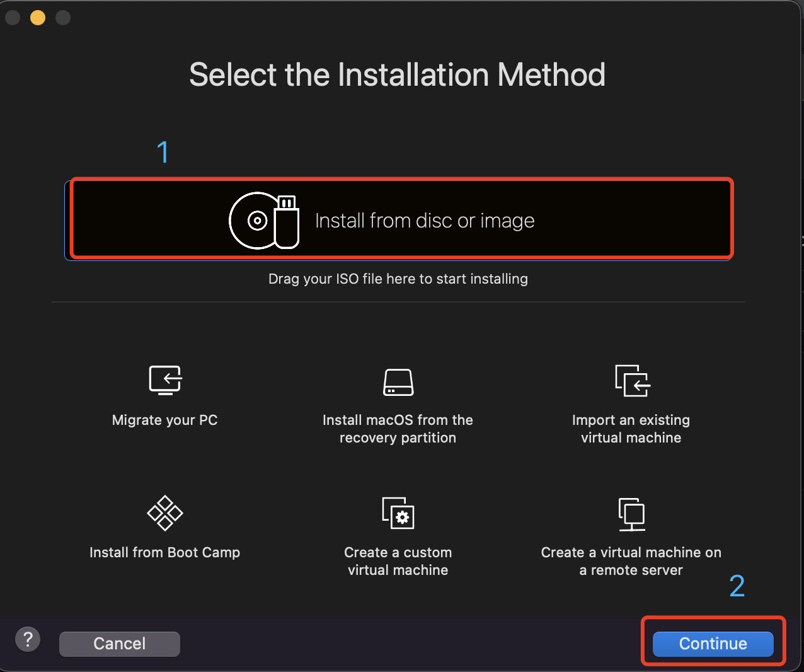
Task: Minimize the window with the yellow button
Action: [38, 18]
